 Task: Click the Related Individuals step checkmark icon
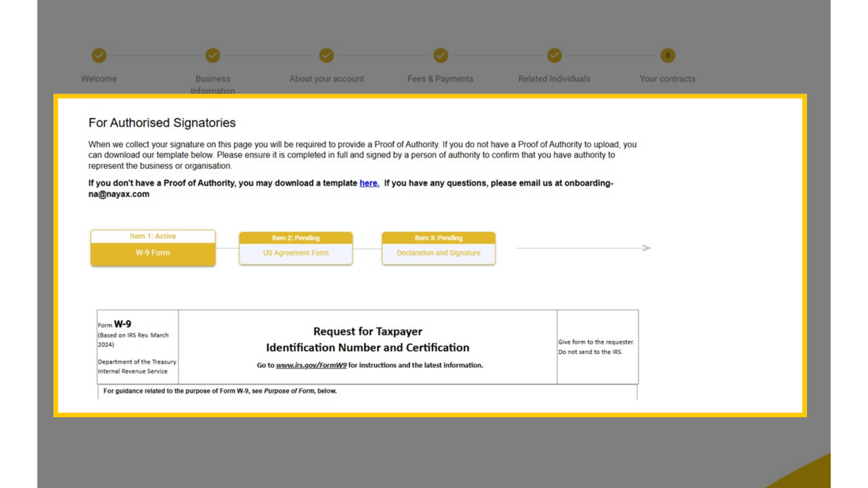coord(554,56)
